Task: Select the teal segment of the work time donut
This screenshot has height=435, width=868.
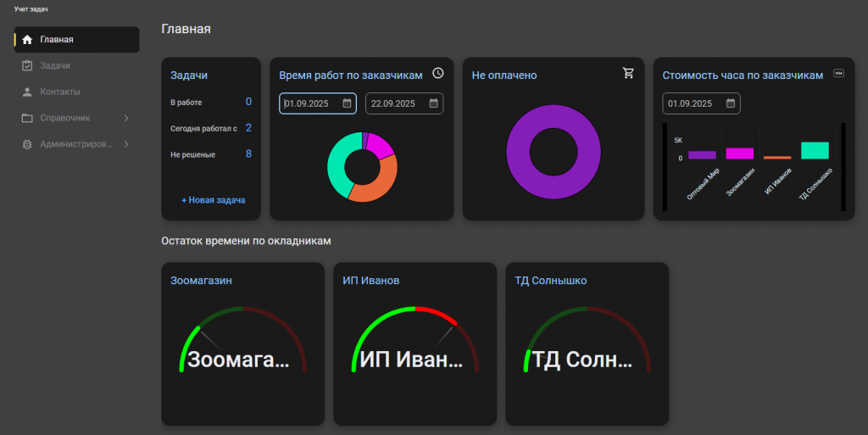Action: (x=336, y=164)
